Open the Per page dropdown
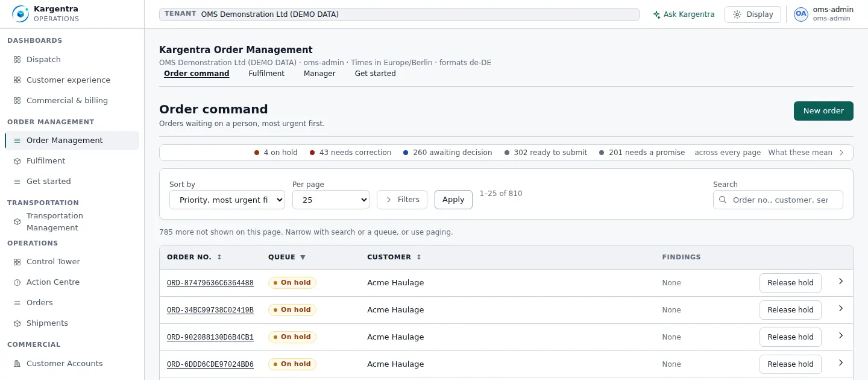The height and width of the screenshot is (380, 868). (331, 200)
